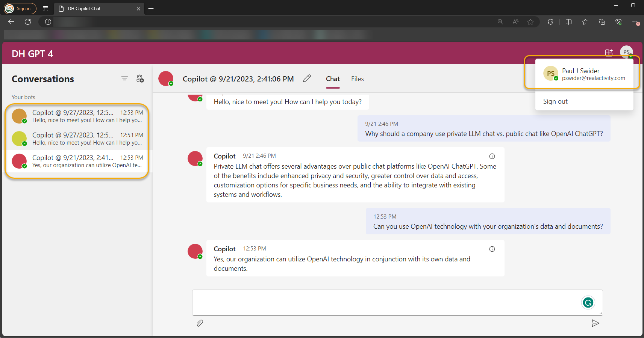Add page to favorites with star icon
Screen dimensions: 644x338
tap(530, 22)
